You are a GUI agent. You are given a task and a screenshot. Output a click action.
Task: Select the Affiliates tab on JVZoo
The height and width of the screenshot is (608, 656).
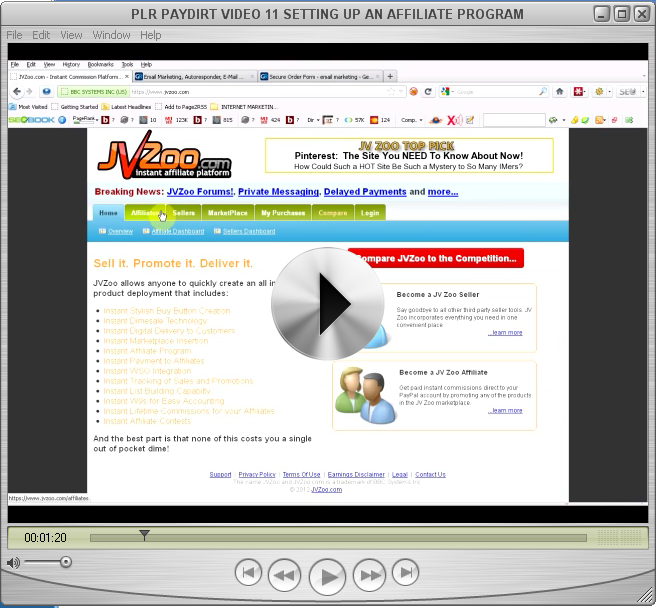pyautogui.click(x=145, y=213)
